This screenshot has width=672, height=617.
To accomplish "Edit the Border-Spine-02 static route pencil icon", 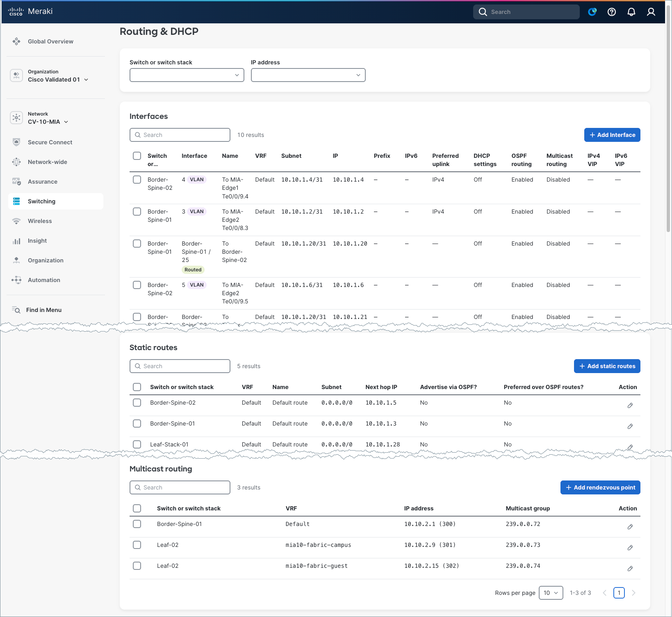I will tap(630, 405).
